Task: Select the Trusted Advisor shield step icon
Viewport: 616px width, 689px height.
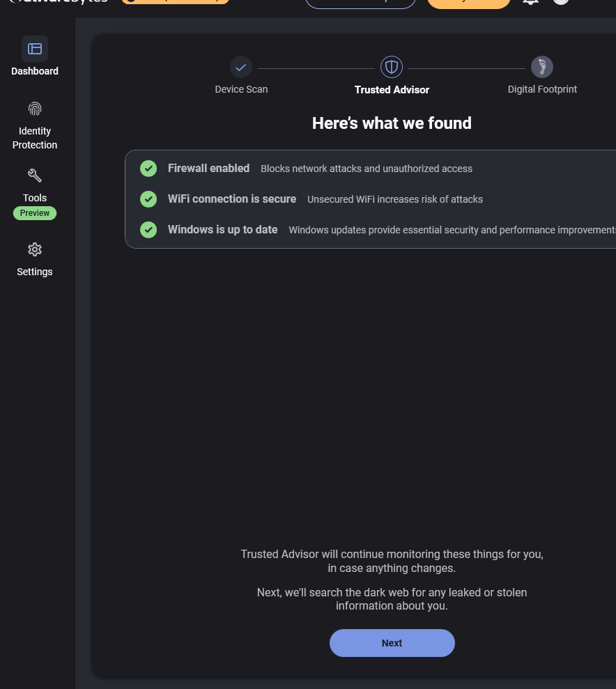Action: 392,68
